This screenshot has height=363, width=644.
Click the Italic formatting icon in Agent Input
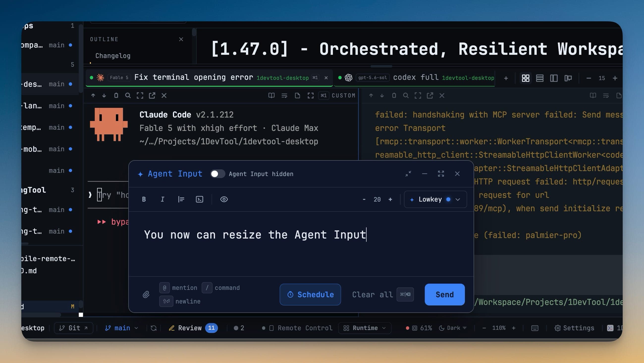[162, 199]
